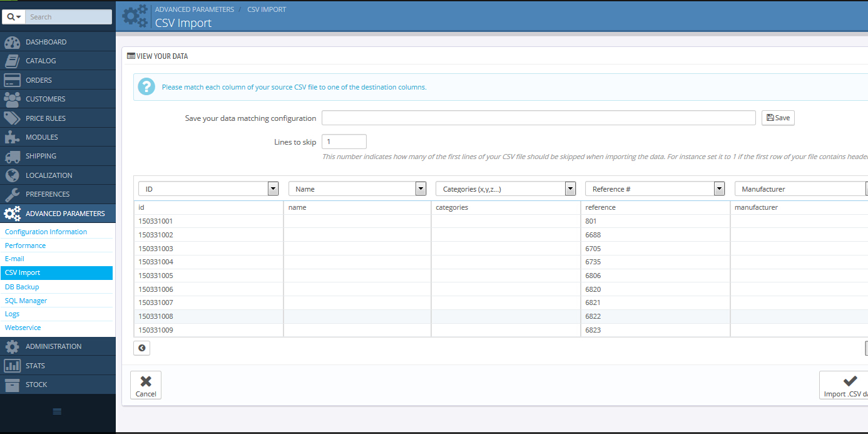Open the E-mail settings link
The image size is (868, 434).
(14, 259)
